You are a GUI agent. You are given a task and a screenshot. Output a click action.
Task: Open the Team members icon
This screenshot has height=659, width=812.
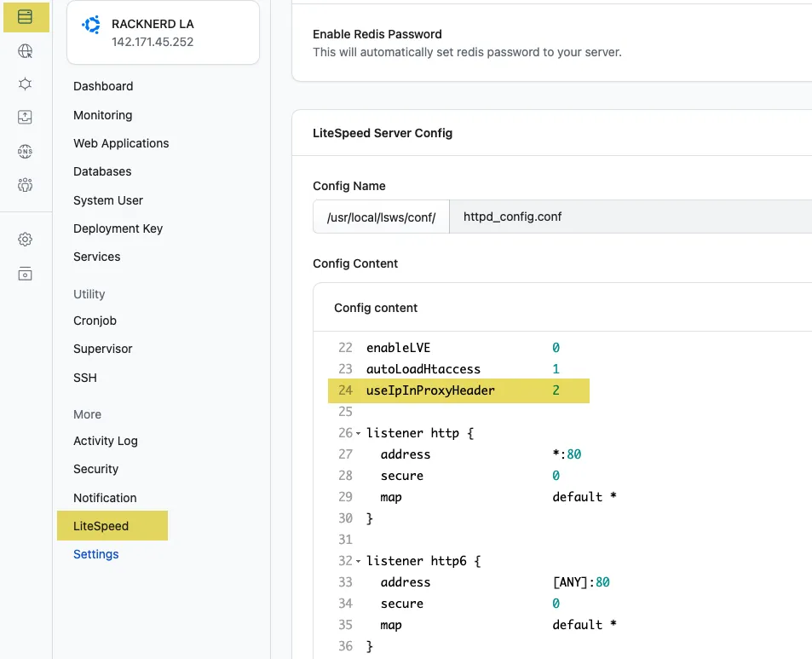26,184
